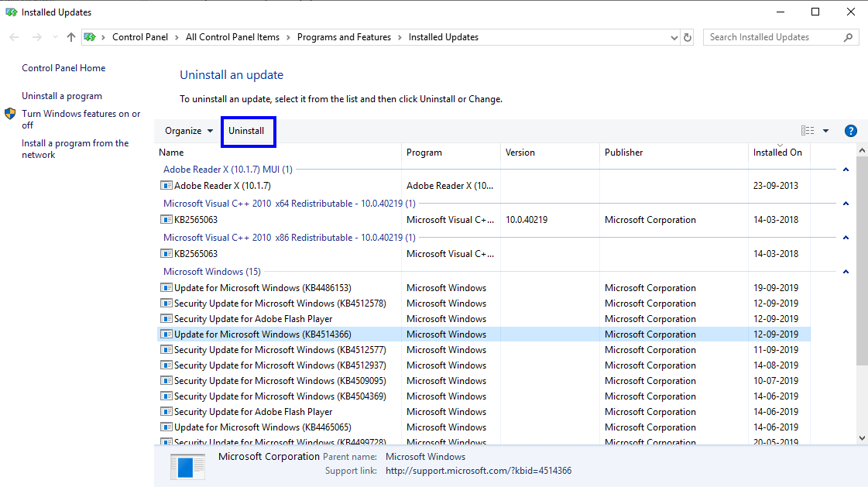Click the blue Help question mark icon
This screenshot has height=487, width=868.
point(850,130)
